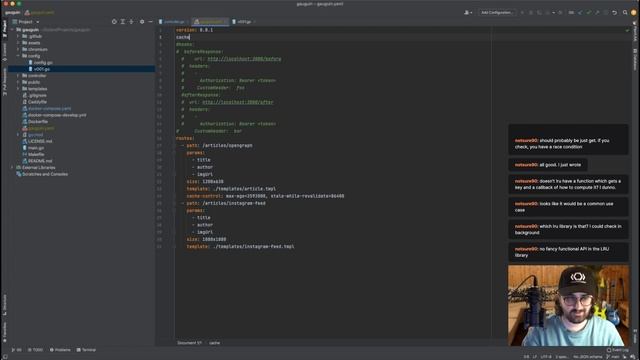Viewport: 640px width, 360px height.
Task: Expand the public folder
Action: (18, 82)
